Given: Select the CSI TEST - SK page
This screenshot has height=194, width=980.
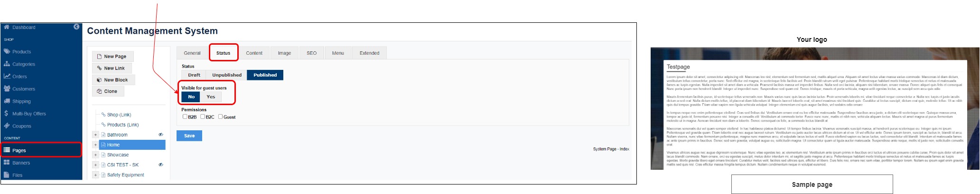Looking at the screenshot, I should (x=123, y=165).
